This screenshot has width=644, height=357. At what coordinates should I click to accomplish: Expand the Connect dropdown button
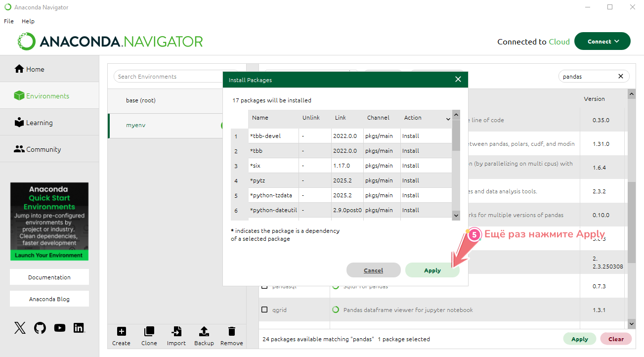tap(602, 42)
